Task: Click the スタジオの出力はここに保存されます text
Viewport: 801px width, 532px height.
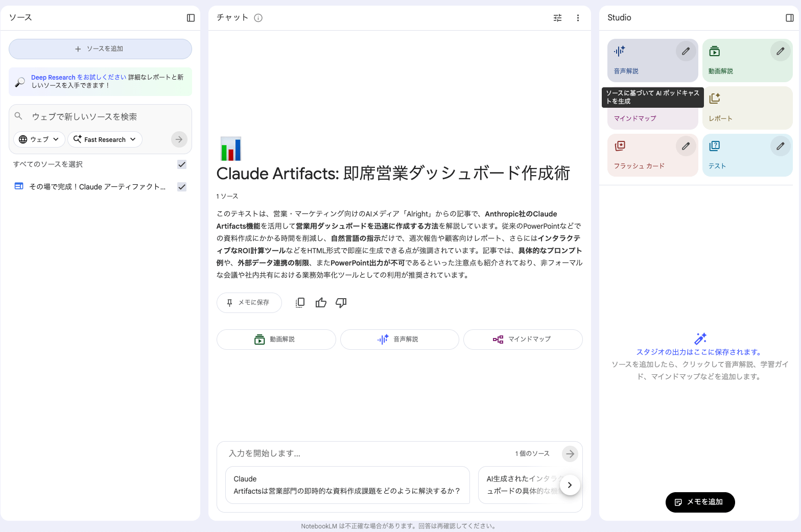Action: 700,352
